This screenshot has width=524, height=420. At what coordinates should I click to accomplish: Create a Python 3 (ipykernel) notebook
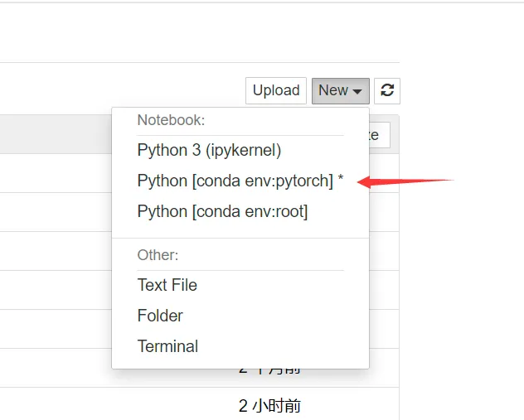click(209, 150)
